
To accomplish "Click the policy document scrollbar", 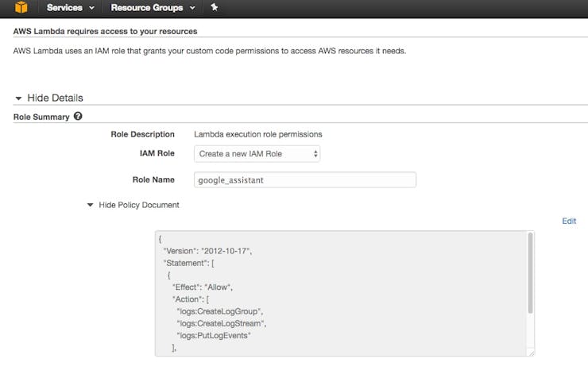I will pyautogui.click(x=530, y=272).
